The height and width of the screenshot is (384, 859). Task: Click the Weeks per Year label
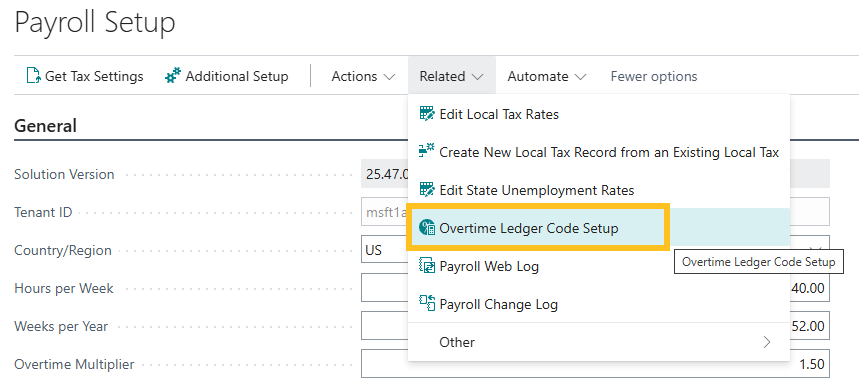tap(61, 326)
